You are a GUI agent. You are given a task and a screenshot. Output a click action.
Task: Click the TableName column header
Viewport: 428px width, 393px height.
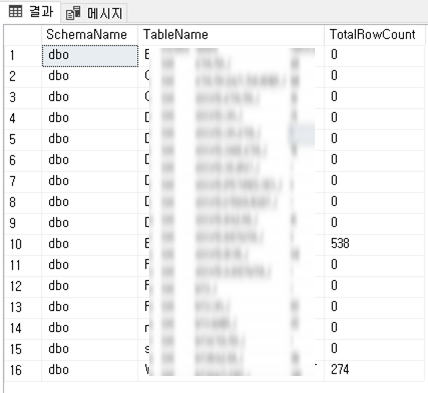click(231, 35)
